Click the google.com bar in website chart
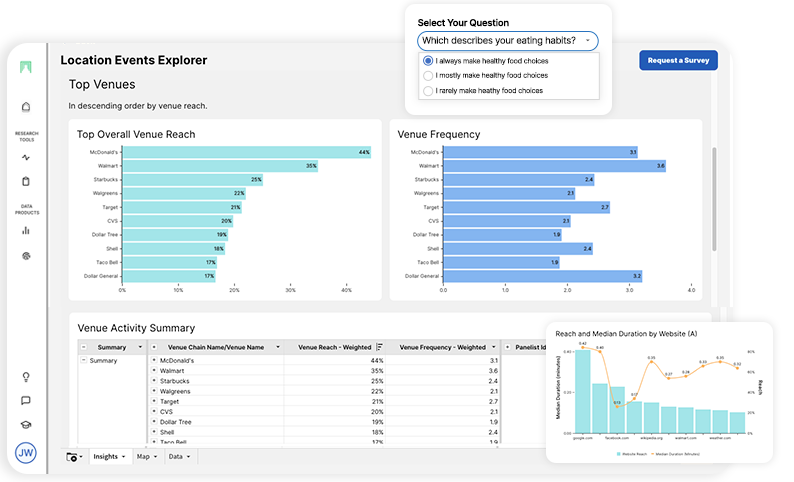The width and height of the screenshot is (794, 482). (x=583, y=391)
